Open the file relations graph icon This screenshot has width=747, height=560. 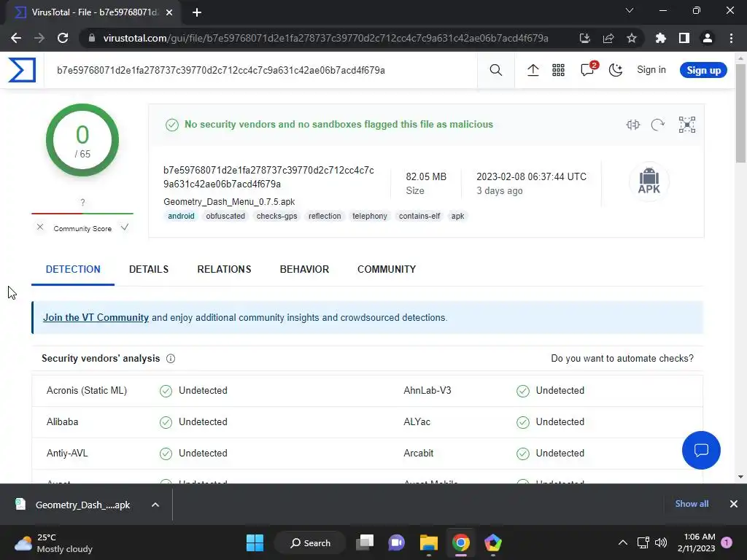click(x=687, y=125)
